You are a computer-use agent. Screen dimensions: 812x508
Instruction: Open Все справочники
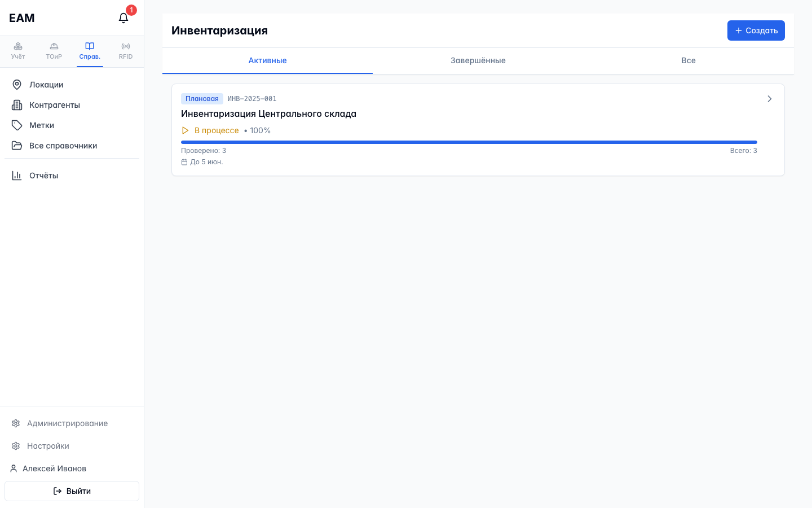coord(72,146)
